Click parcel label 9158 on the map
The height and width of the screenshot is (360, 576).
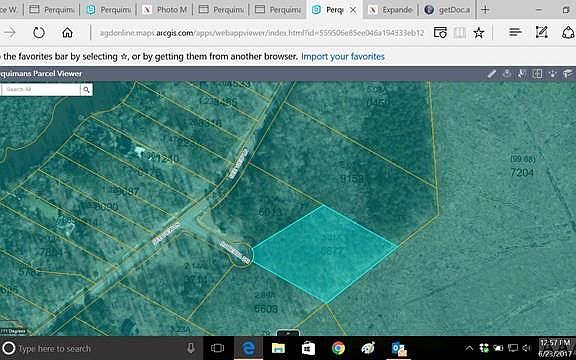tap(352, 179)
